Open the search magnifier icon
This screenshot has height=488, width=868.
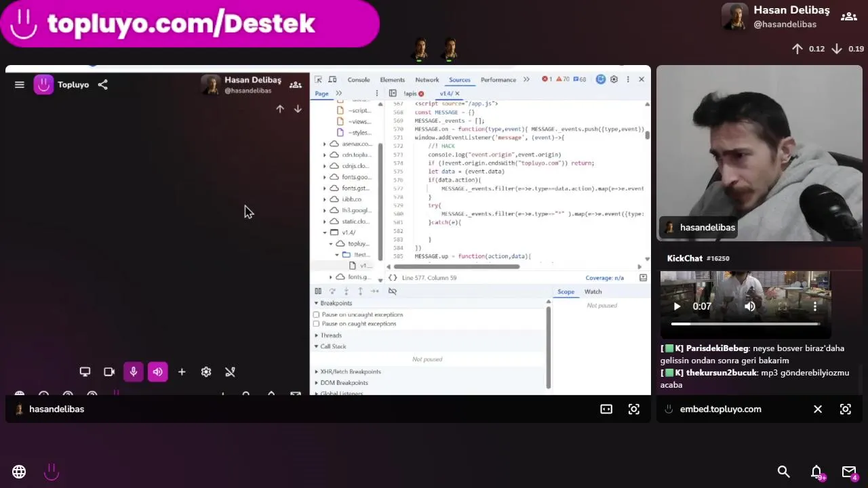tap(784, 472)
